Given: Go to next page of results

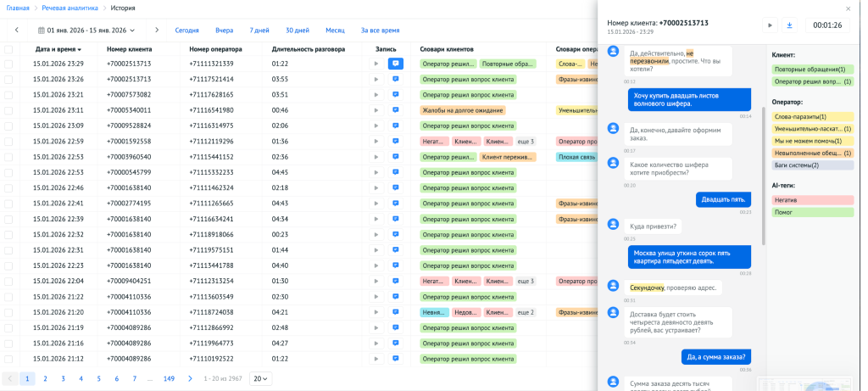Looking at the screenshot, I should (x=190, y=378).
